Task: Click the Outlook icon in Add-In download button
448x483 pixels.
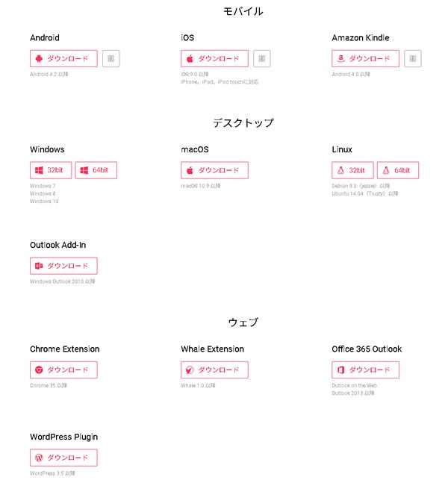Action: tap(39, 266)
